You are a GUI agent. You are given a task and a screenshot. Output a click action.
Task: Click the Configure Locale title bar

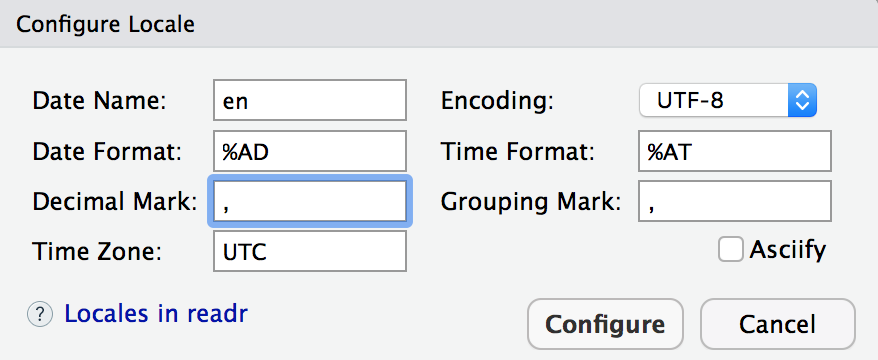[x=439, y=24]
